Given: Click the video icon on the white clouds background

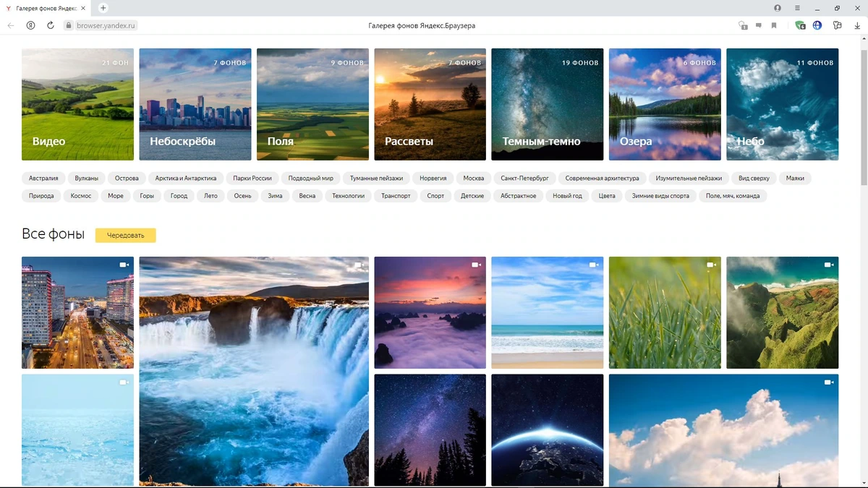Looking at the screenshot, I should click(828, 382).
